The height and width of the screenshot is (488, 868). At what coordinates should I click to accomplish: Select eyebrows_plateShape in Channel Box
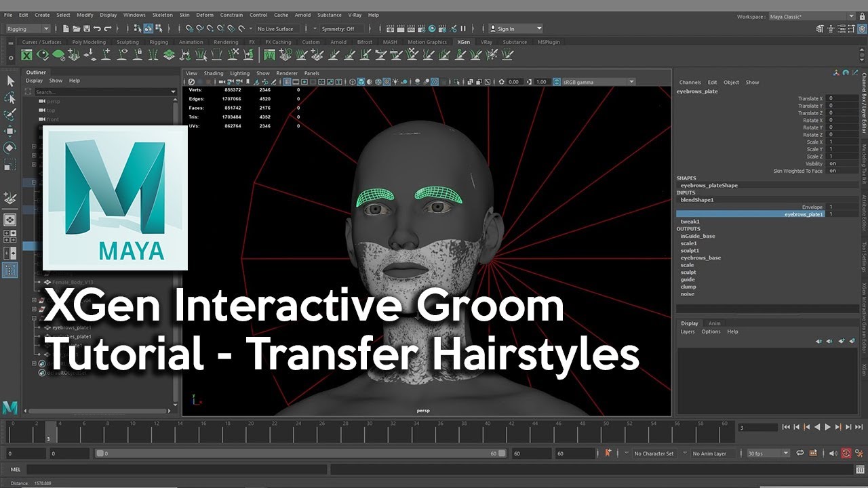[x=709, y=185]
